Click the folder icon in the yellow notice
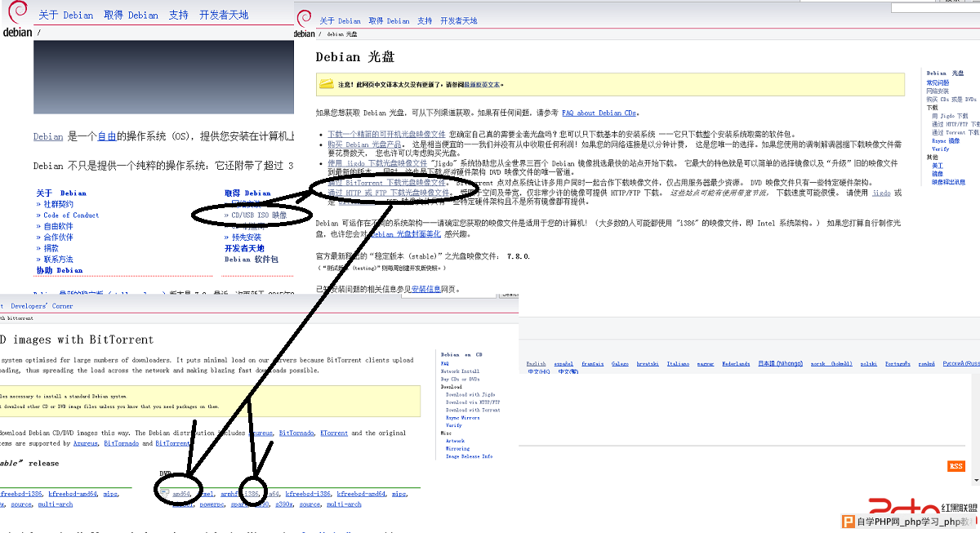980x533 pixels. point(326,84)
